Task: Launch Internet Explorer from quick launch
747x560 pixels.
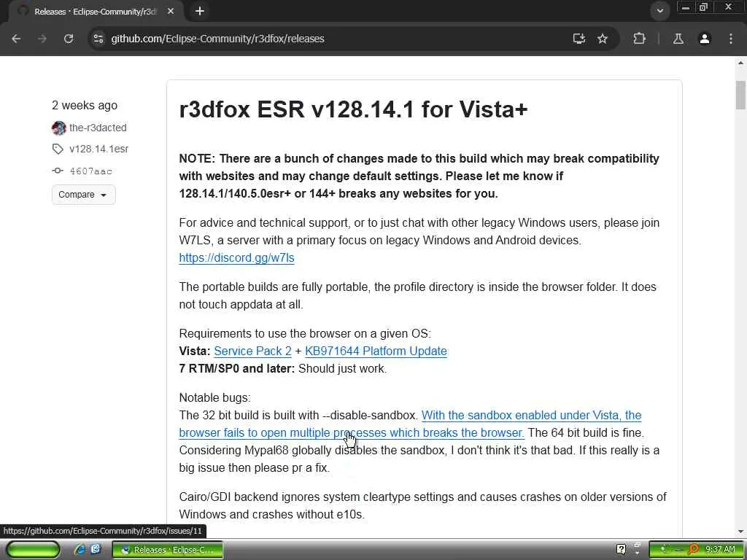Action: click(x=80, y=550)
